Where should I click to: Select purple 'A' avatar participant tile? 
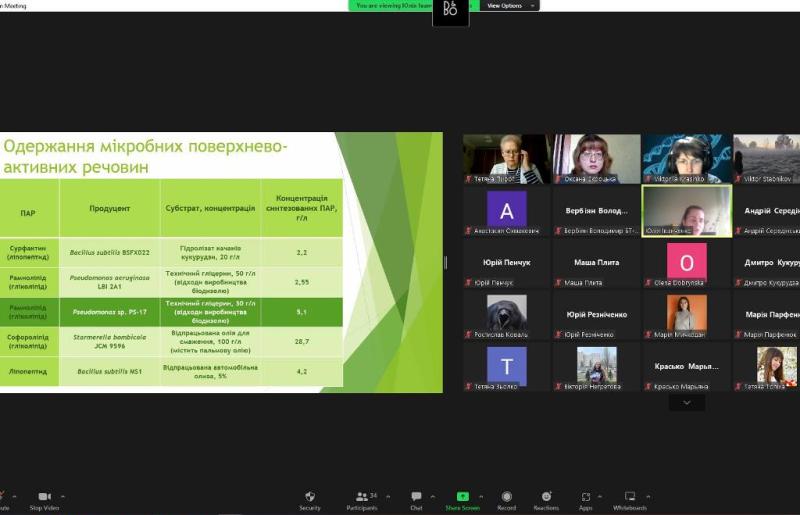coord(507,211)
